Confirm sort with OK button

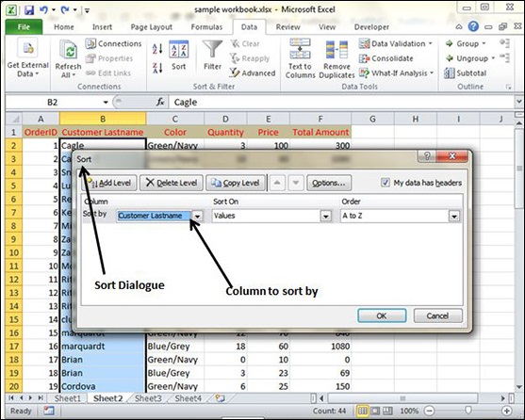(382, 315)
